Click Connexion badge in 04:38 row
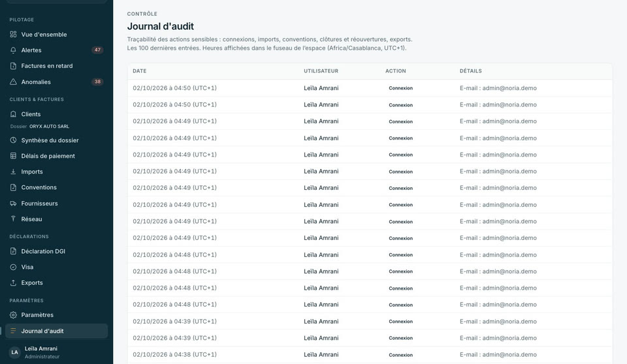 tap(400, 355)
